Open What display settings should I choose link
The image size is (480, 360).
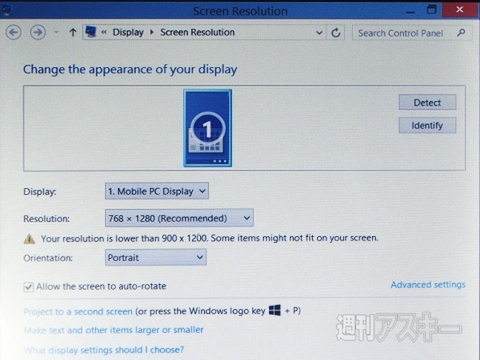click(x=104, y=350)
